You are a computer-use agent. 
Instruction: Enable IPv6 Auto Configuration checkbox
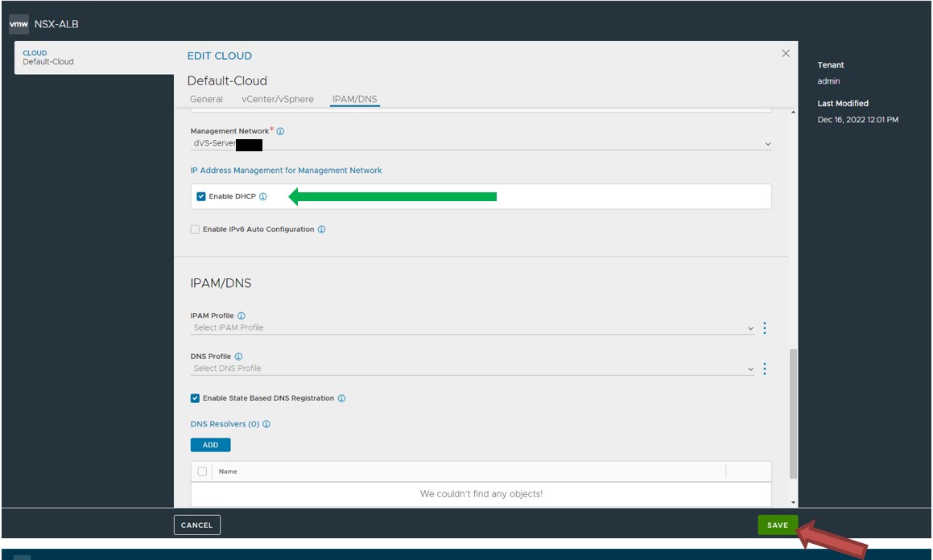(195, 229)
